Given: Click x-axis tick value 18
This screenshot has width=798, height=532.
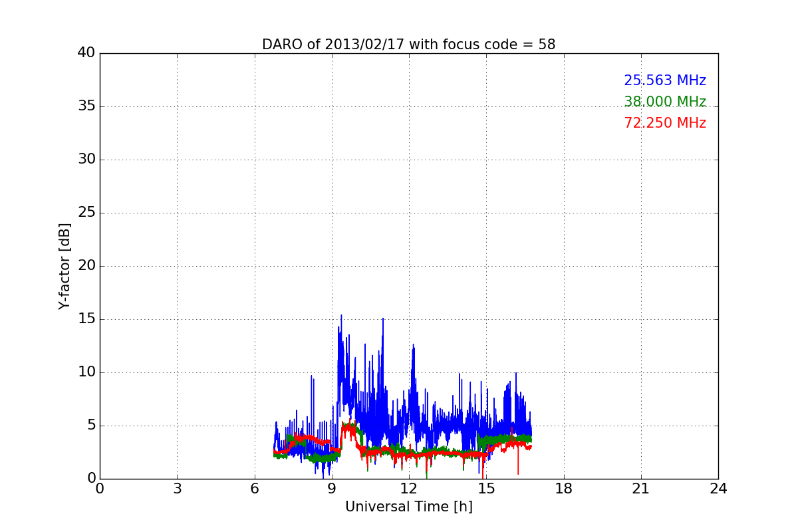Looking at the screenshot, I should point(564,488).
